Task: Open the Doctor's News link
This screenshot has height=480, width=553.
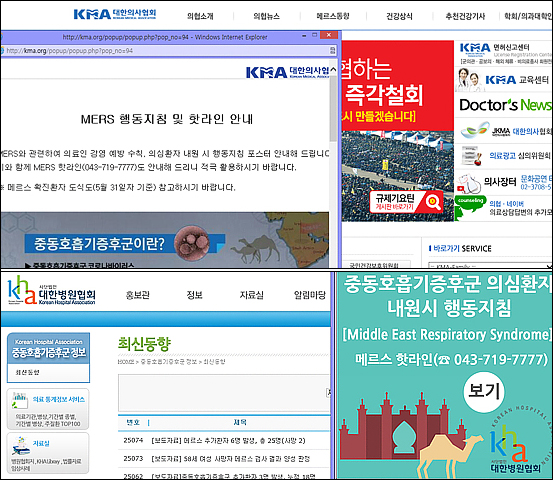Action: point(505,105)
